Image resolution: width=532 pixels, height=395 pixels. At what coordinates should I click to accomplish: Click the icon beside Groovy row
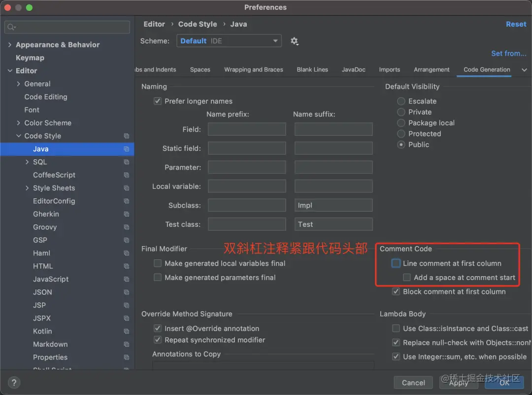pyautogui.click(x=127, y=227)
